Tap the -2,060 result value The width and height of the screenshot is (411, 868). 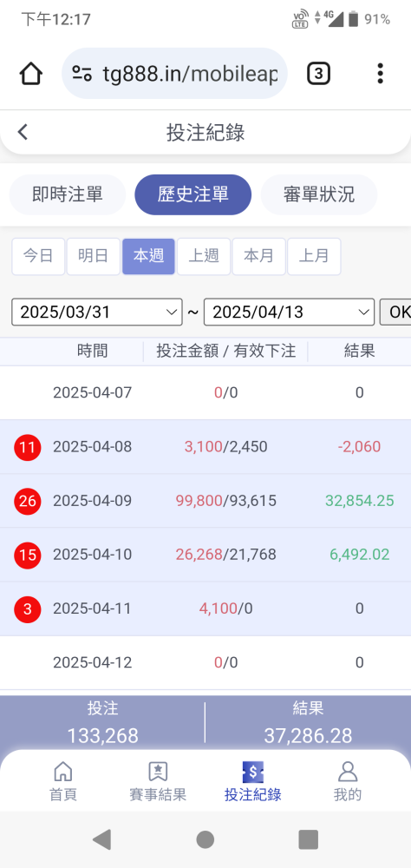[360, 447]
